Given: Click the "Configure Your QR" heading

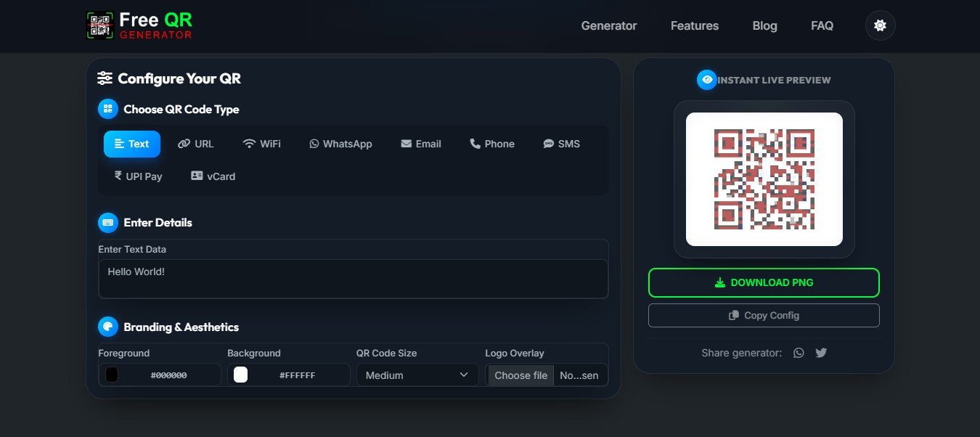Looking at the screenshot, I should [x=179, y=78].
